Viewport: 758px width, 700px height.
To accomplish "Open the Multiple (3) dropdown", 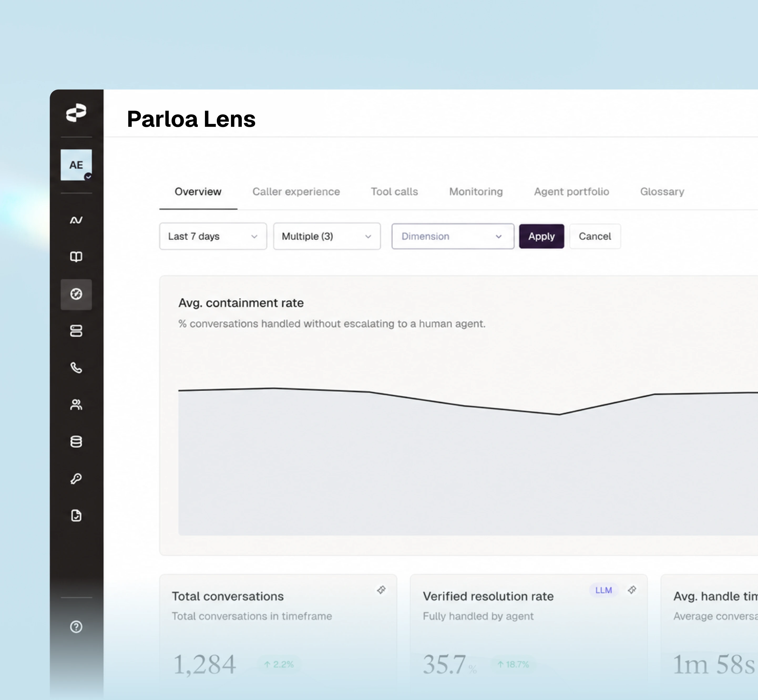I will (327, 236).
